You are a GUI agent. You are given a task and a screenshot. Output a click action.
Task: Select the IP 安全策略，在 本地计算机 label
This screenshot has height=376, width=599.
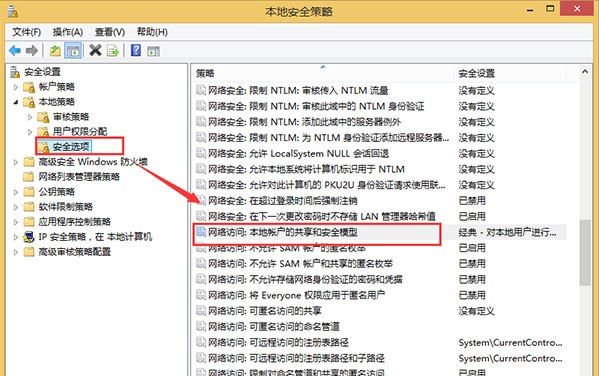coord(95,237)
